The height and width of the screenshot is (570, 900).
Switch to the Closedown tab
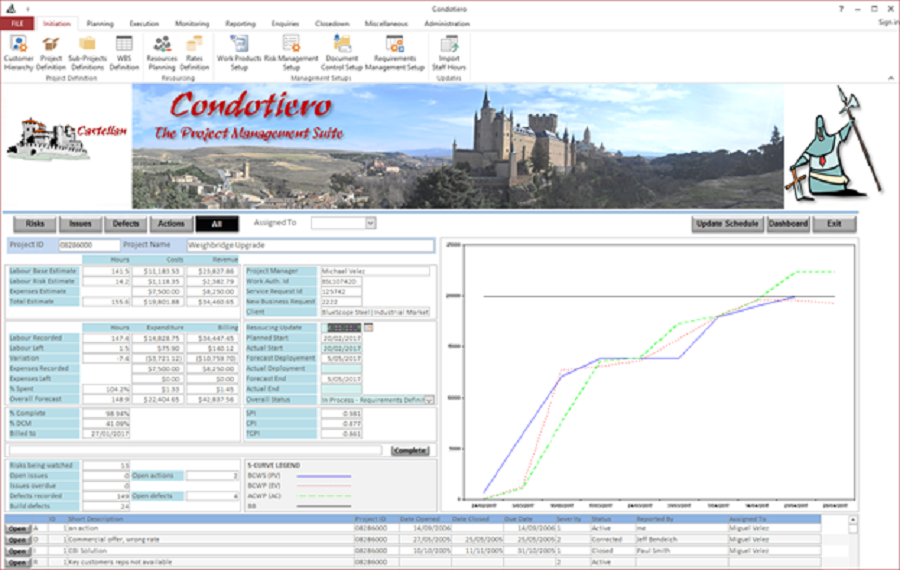point(332,24)
